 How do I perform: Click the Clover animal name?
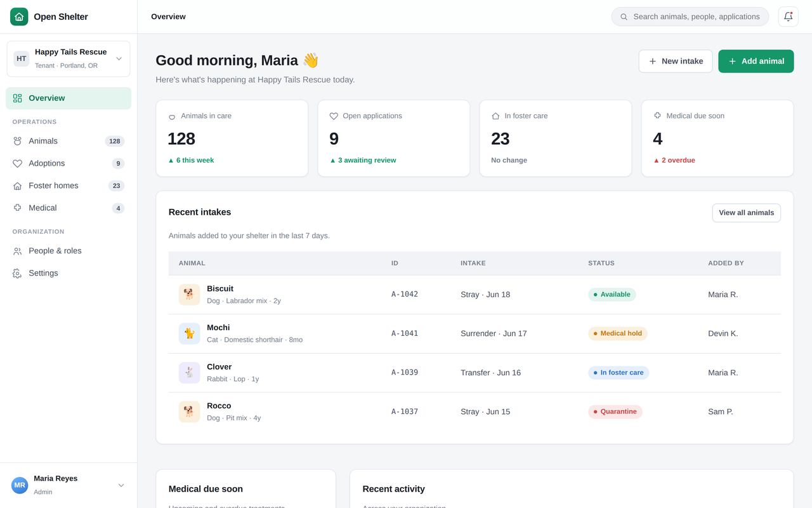pyautogui.click(x=219, y=367)
